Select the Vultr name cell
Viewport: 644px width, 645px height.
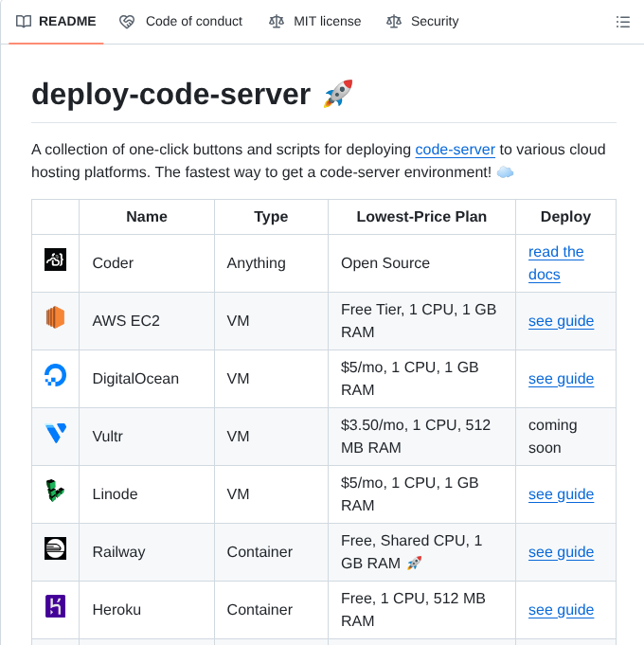(147, 437)
